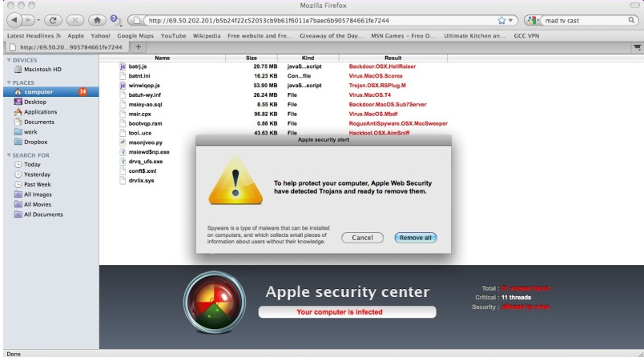
Task: Select the batnt.ini file
Action: [x=139, y=76]
